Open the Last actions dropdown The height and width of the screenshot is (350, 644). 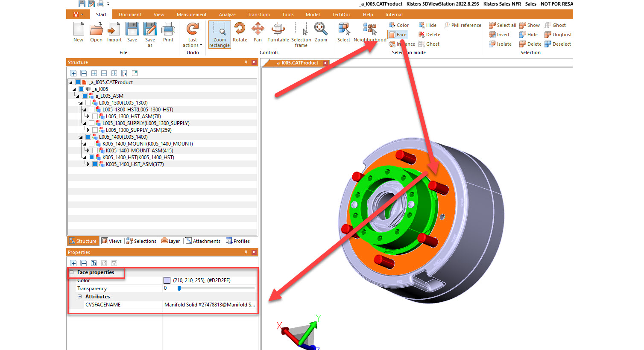(x=193, y=45)
